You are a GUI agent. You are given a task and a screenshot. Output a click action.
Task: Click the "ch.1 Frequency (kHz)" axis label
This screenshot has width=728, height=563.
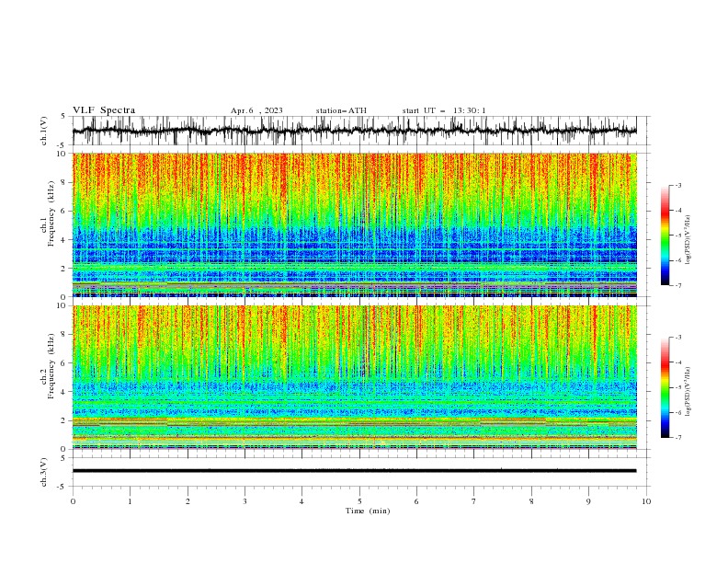[x=48, y=213]
